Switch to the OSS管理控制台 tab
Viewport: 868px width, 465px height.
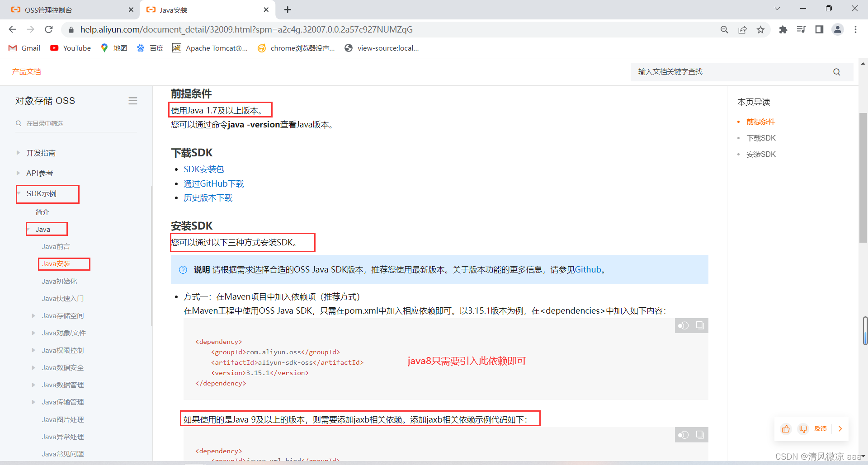[70, 9]
